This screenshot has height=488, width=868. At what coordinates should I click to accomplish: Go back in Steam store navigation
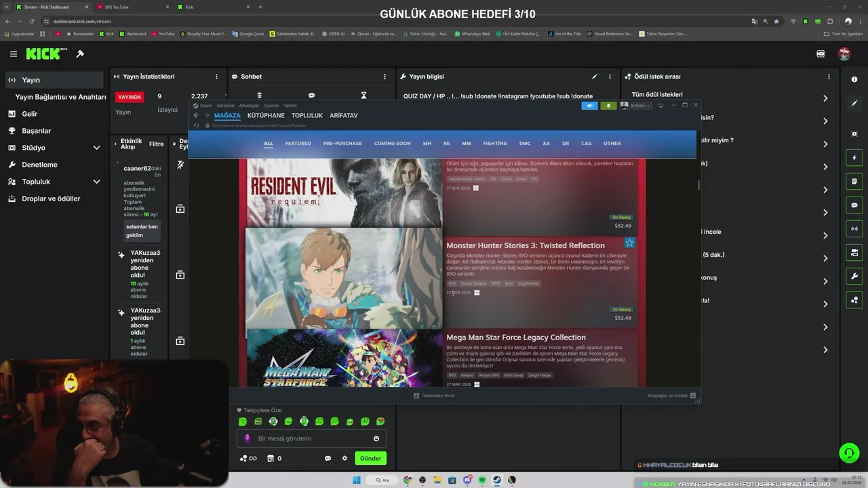[x=196, y=115]
